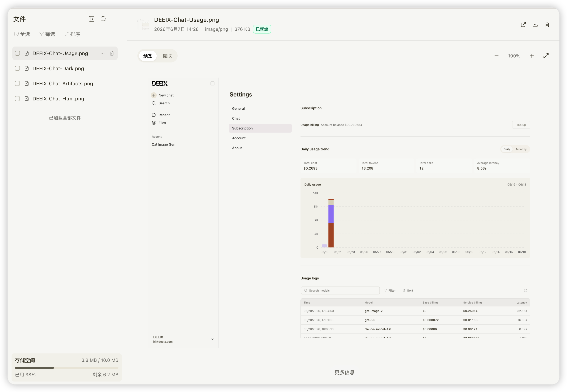
Task: Download DEEIX-Chat-Usage.png with header icon
Action: (535, 25)
